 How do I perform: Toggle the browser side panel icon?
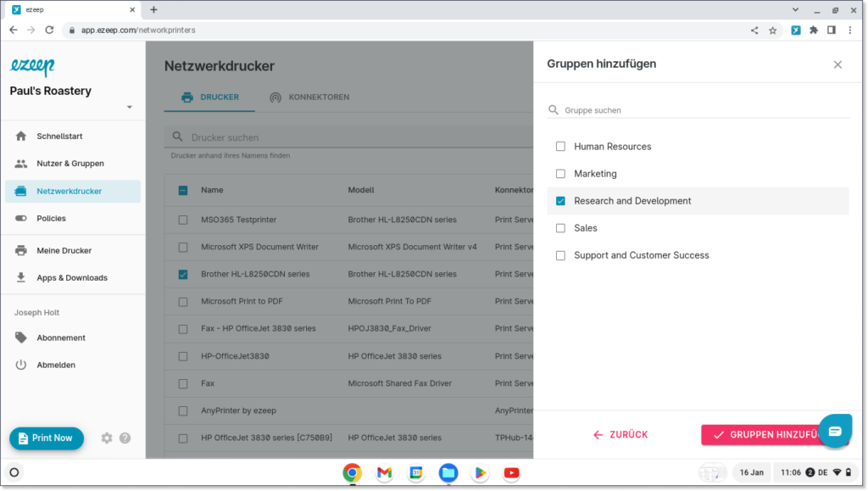click(x=832, y=31)
